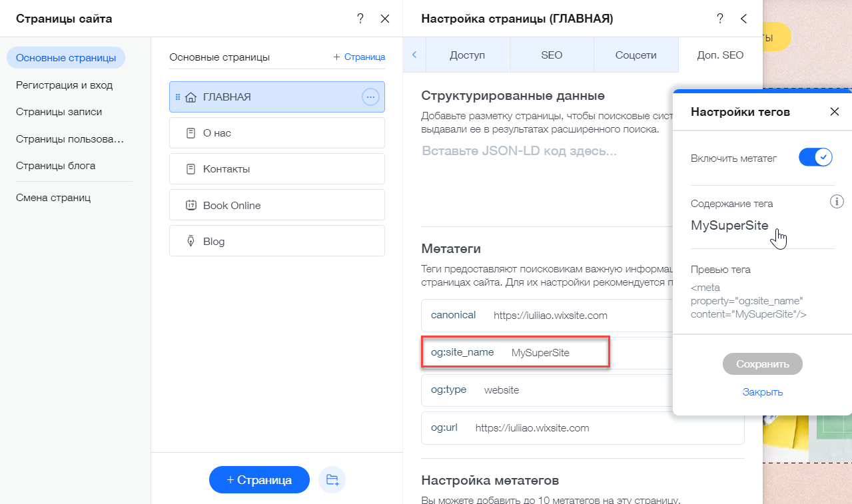852x504 pixels.
Task: Click the pen icon of Blog page
Action: [x=191, y=241]
